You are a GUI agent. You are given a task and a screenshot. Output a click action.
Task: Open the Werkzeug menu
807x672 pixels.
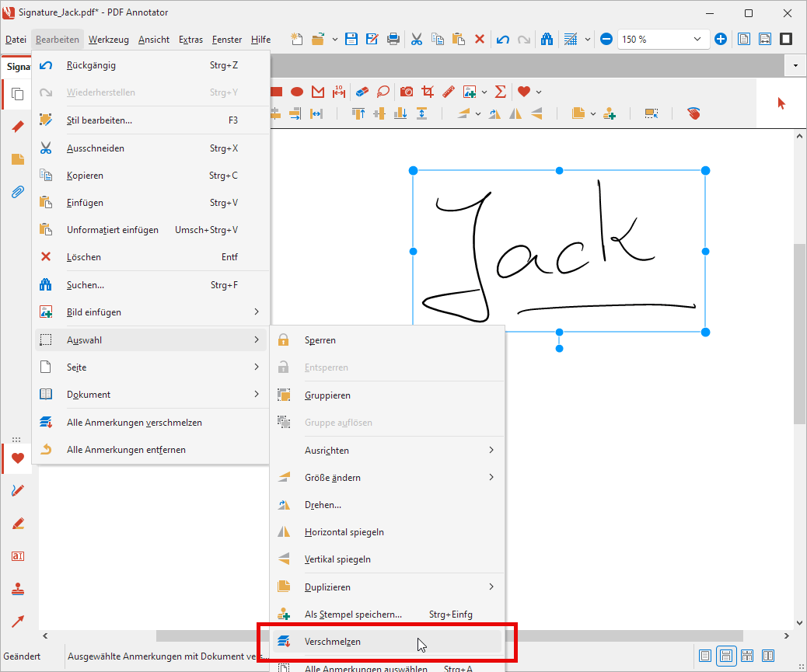tap(108, 40)
